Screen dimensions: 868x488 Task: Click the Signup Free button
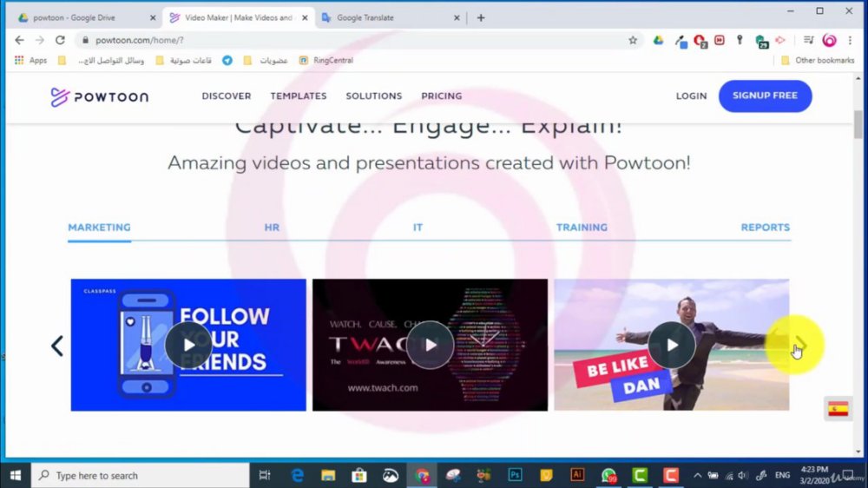tap(765, 96)
